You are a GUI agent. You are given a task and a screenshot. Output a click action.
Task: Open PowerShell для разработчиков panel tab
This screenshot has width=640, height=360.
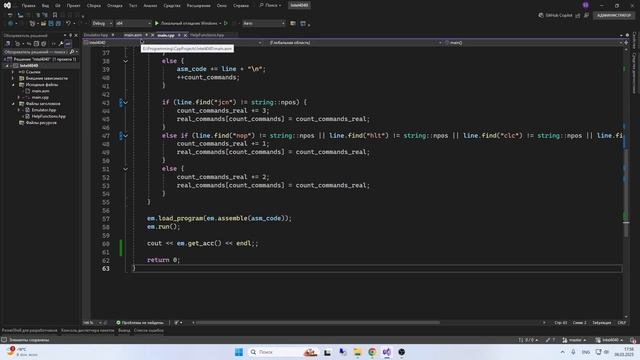(29, 330)
